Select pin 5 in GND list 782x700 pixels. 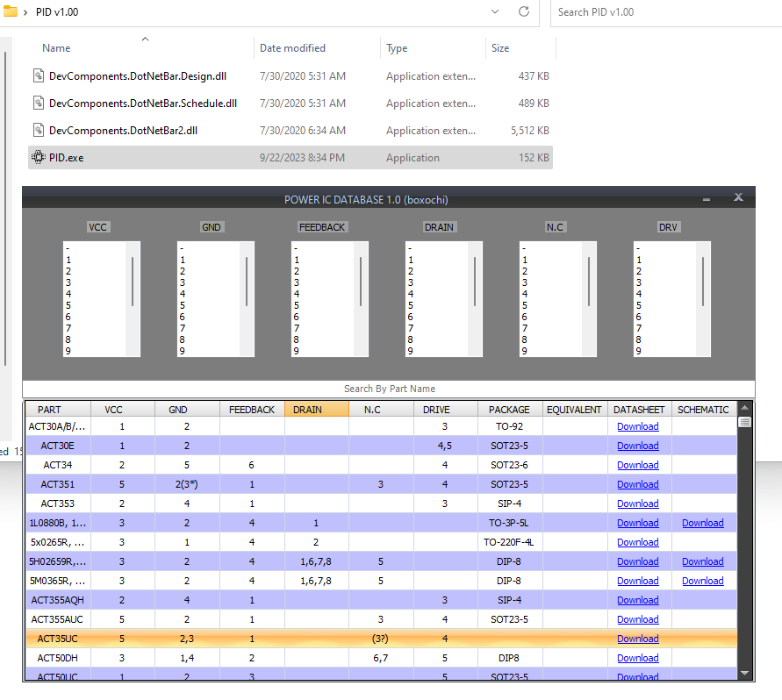point(183,305)
